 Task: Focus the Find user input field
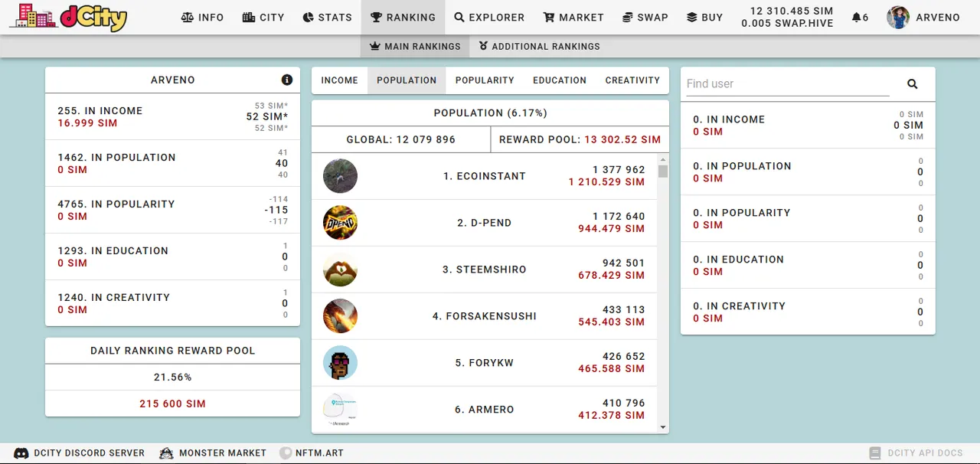788,83
